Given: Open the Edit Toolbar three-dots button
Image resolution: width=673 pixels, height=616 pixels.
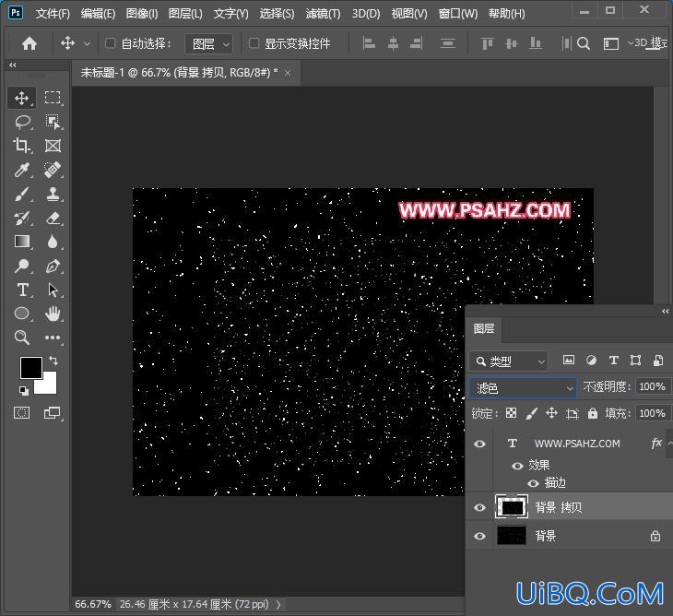Looking at the screenshot, I should 53,338.
